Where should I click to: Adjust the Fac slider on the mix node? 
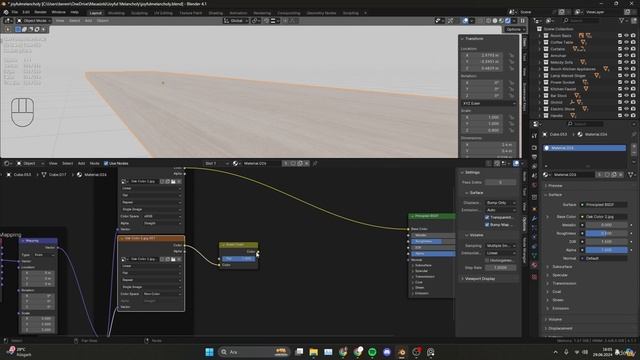[x=238, y=258]
